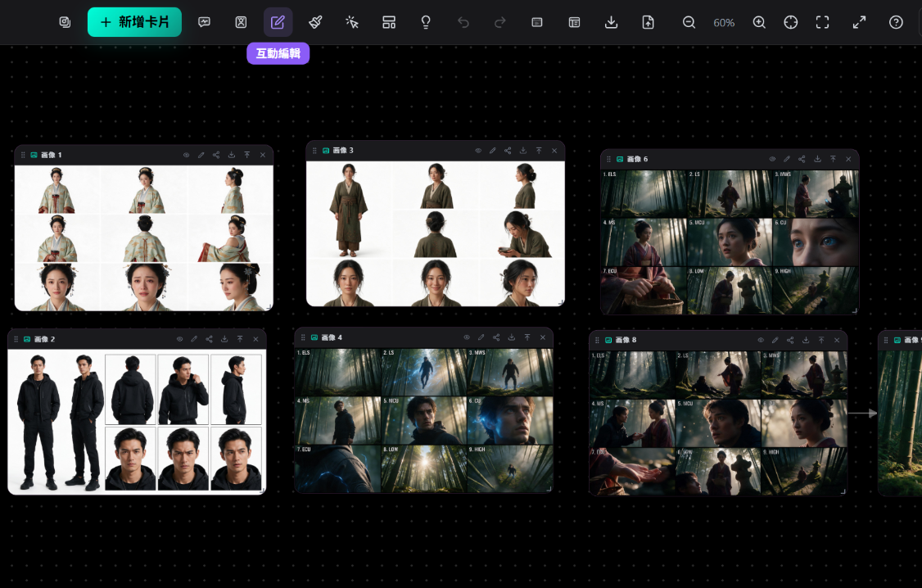
Task: Open the chat chart card tool
Action: tap(204, 22)
